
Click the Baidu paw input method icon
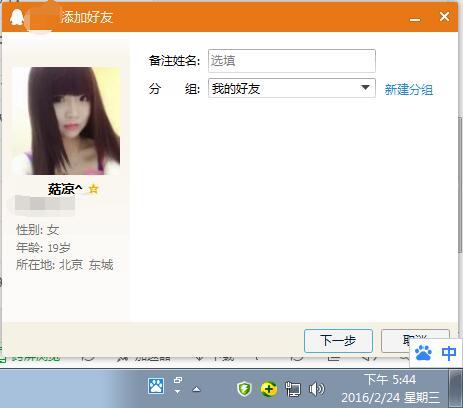(x=423, y=353)
